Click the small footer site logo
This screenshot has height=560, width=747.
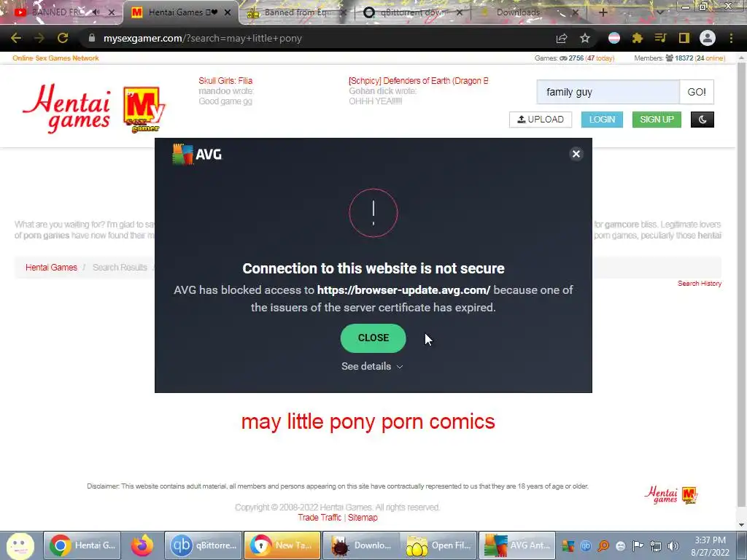[671, 495]
